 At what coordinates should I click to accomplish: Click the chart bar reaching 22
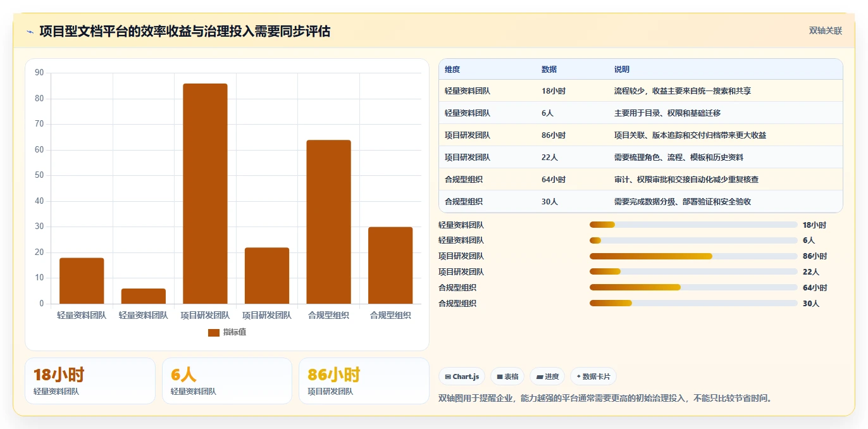click(267, 276)
